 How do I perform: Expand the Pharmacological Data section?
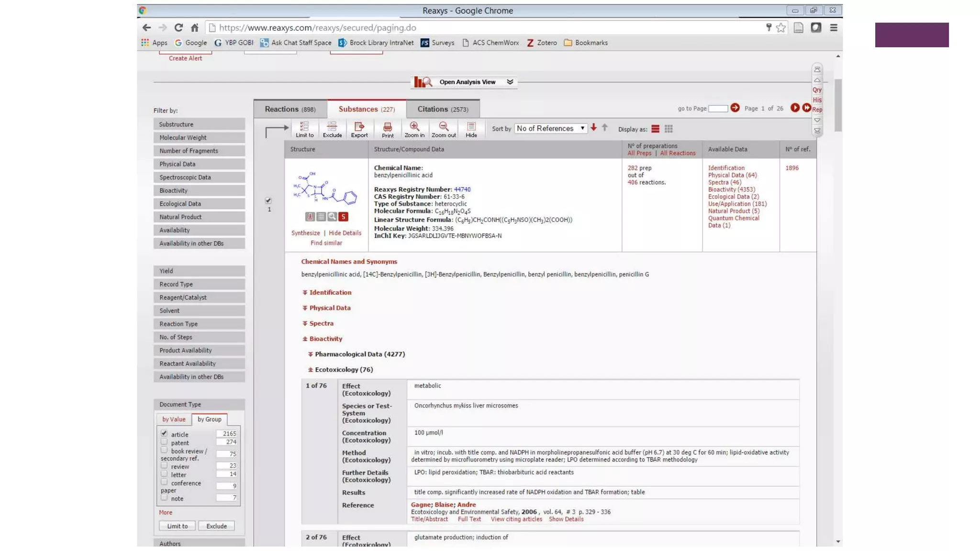tap(359, 354)
